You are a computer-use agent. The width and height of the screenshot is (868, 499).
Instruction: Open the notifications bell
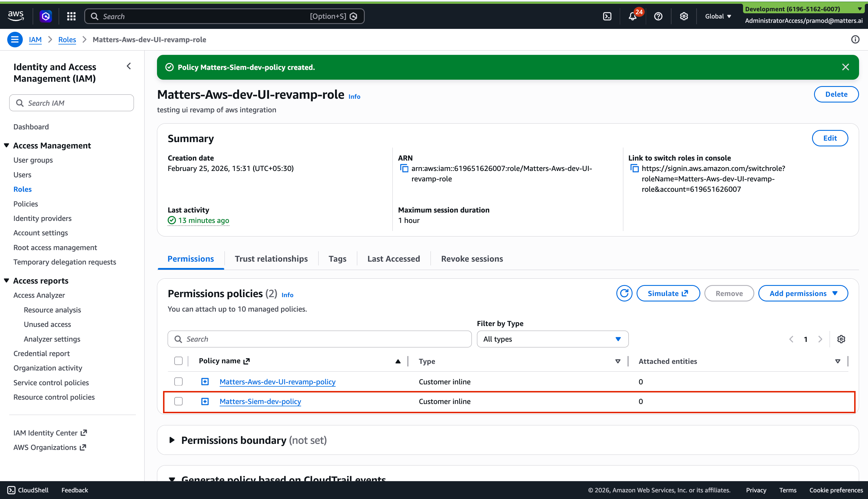[633, 16]
